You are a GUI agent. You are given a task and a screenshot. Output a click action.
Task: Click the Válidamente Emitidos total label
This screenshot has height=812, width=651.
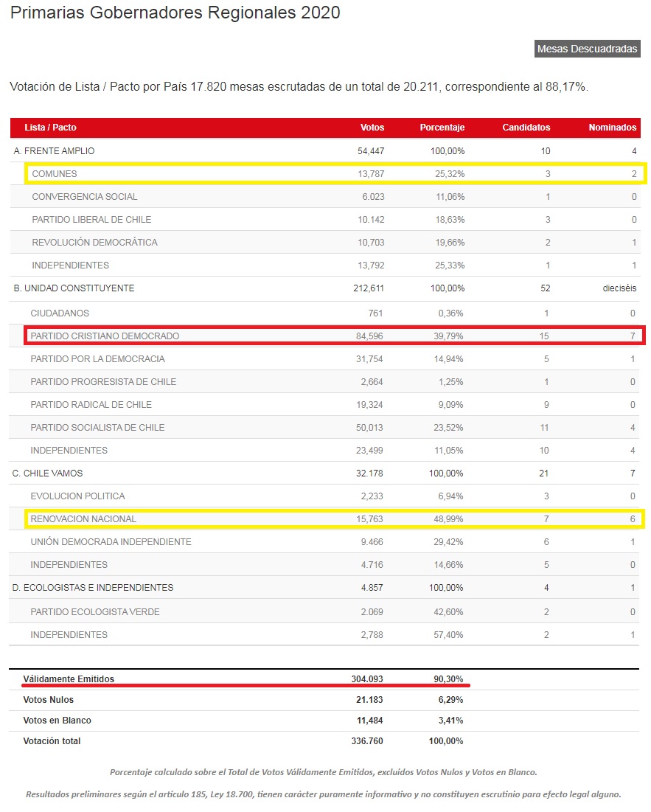69,679
